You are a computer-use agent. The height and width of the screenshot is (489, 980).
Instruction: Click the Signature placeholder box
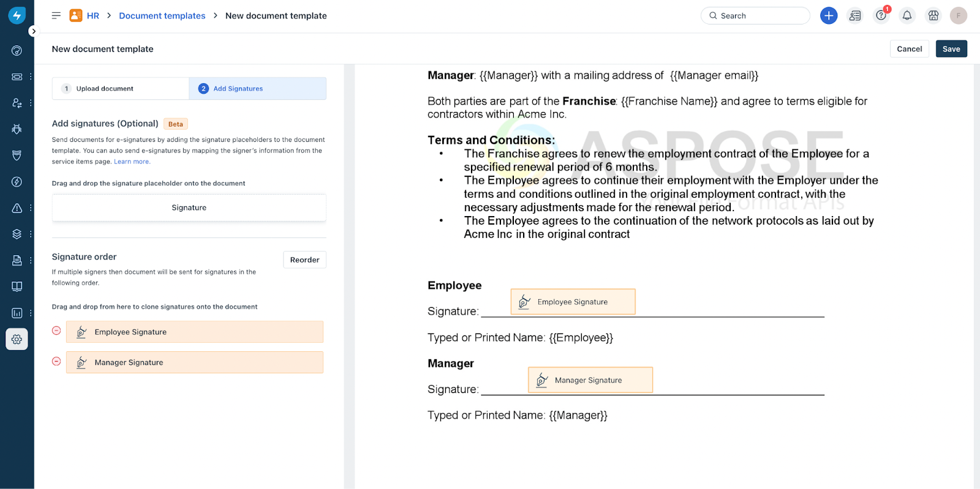click(x=189, y=208)
